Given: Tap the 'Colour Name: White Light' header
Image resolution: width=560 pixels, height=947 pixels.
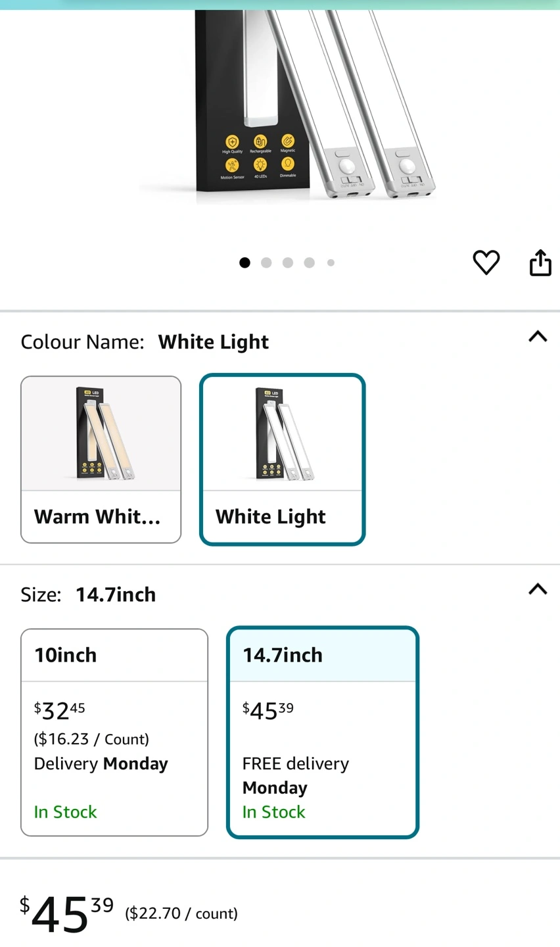Looking at the screenshot, I should point(145,342).
